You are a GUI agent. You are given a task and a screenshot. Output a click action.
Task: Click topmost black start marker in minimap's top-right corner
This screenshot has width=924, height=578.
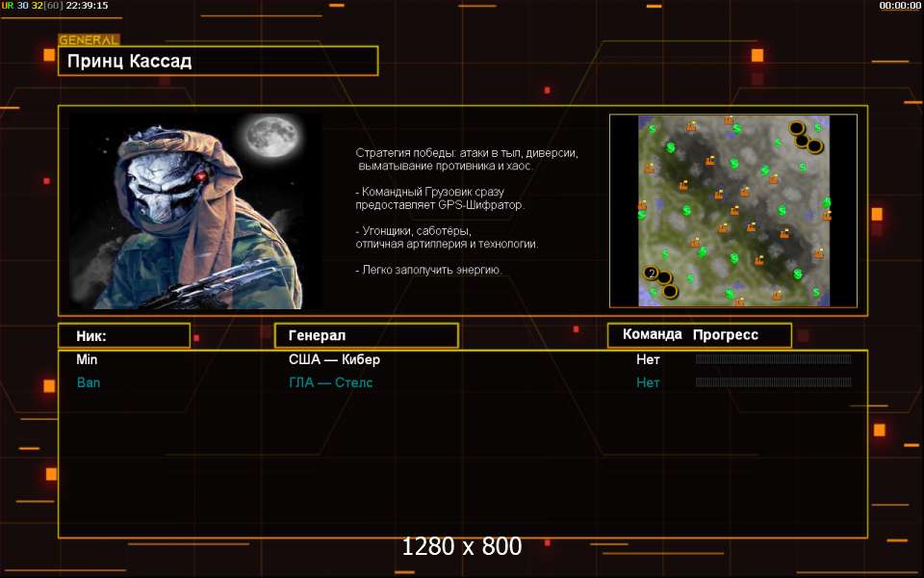(797, 128)
